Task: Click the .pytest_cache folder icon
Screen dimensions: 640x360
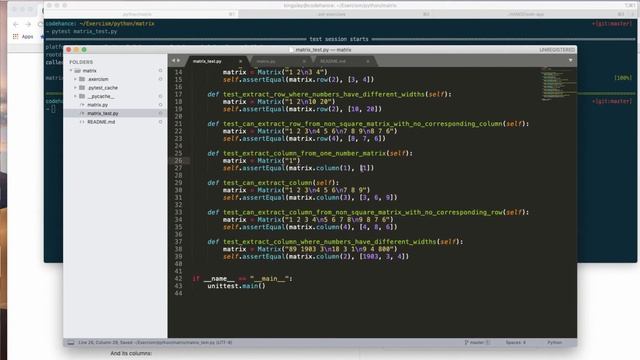Action: [x=82, y=87]
